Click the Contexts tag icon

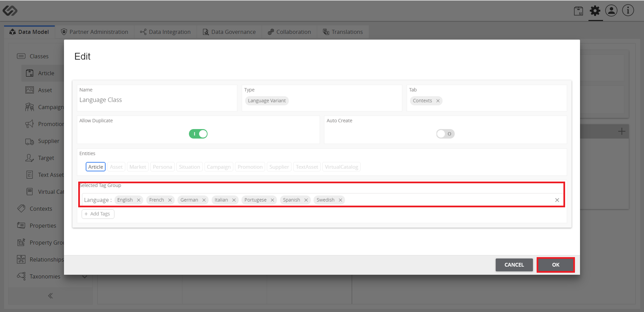[x=21, y=209]
